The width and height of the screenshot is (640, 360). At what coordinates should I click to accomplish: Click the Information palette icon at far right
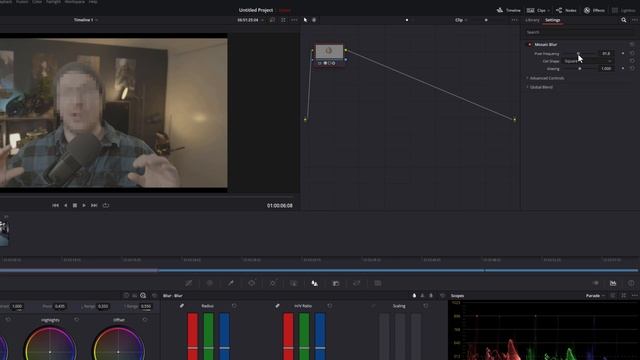pyautogui.click(x=631, y=283)
